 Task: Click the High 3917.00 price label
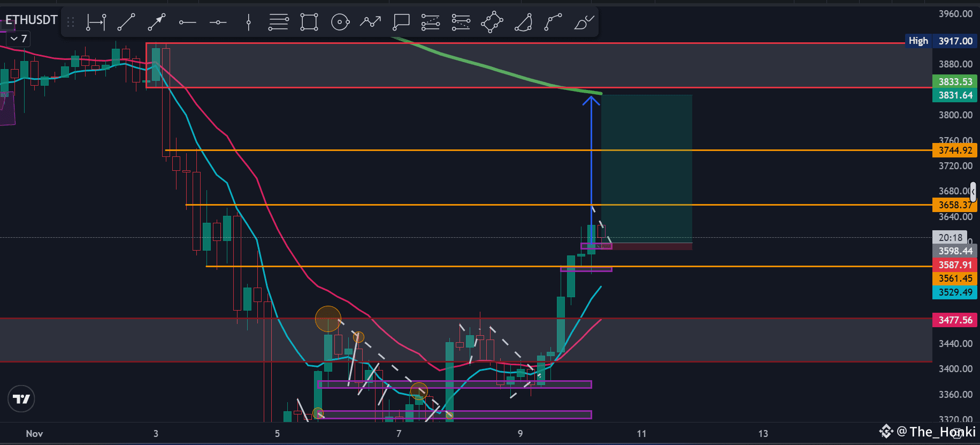pyautogui.click(x=941, y=41)
